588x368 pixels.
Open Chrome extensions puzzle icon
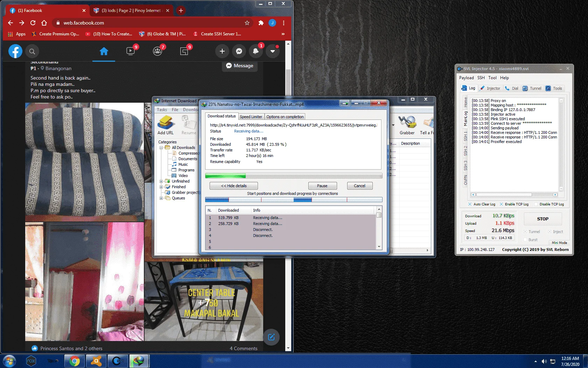261,23
